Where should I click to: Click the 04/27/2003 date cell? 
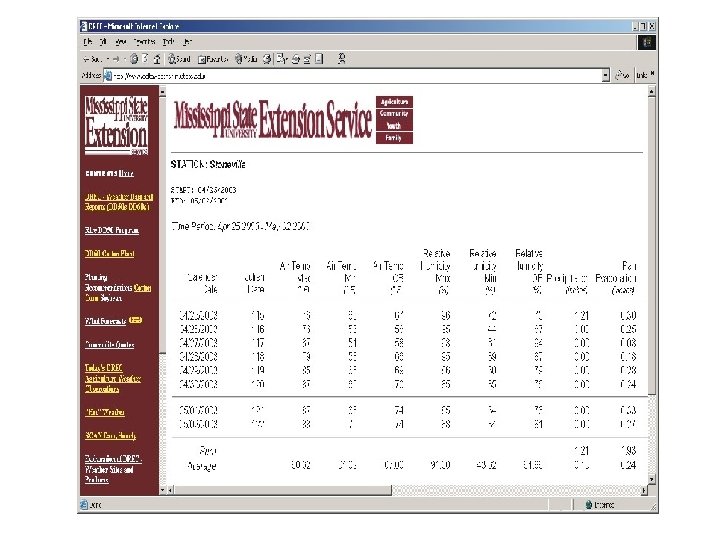point(198,343)
